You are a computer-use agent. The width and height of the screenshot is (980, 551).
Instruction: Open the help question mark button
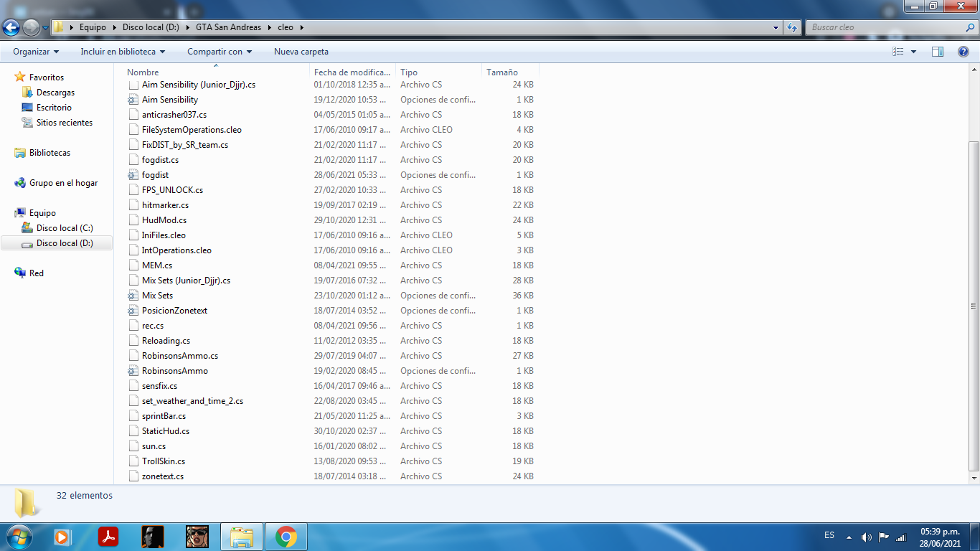point(963,52)
